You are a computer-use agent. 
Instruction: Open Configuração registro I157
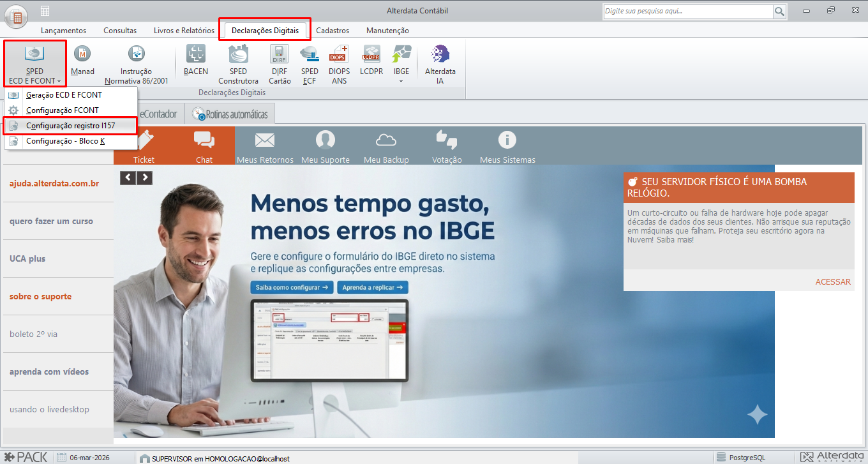(71, 126)
